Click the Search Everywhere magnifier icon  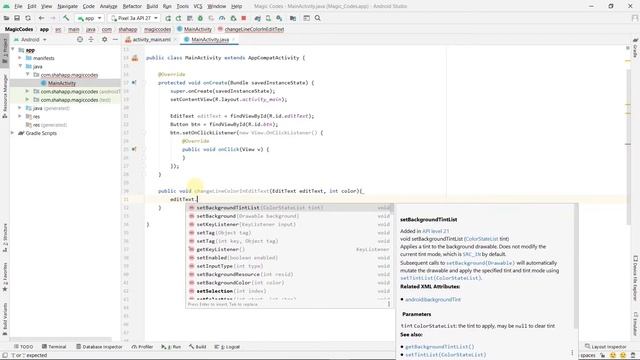click(318, 18)
